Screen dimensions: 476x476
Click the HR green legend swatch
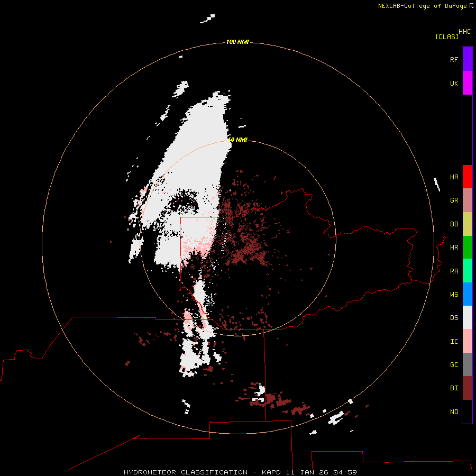coord(467,248)
